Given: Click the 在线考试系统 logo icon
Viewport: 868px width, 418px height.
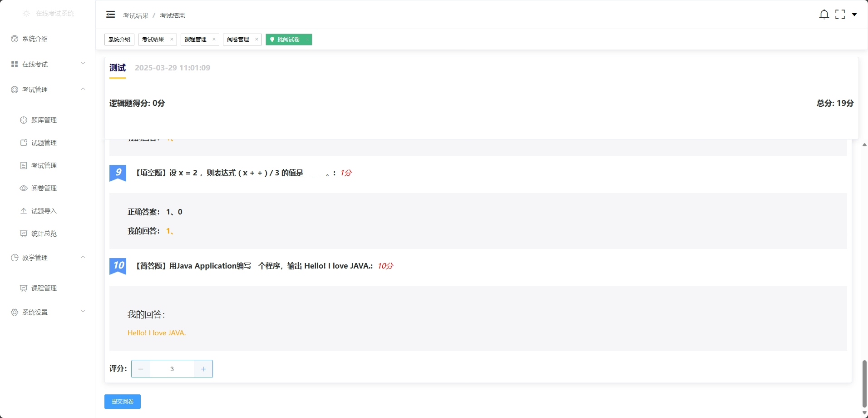Looking at the screenshot, I should click(26, 14).
